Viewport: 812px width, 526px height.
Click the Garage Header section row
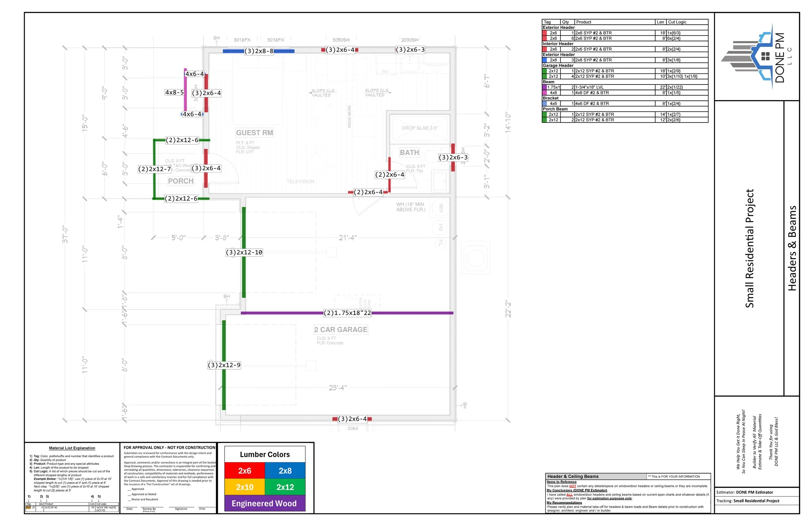pyautogui.click(x=625, y=66)
